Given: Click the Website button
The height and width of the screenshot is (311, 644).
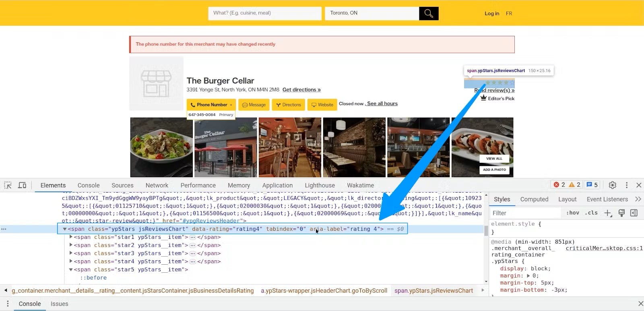Looking at the screenshot, I should coord(322,105).
